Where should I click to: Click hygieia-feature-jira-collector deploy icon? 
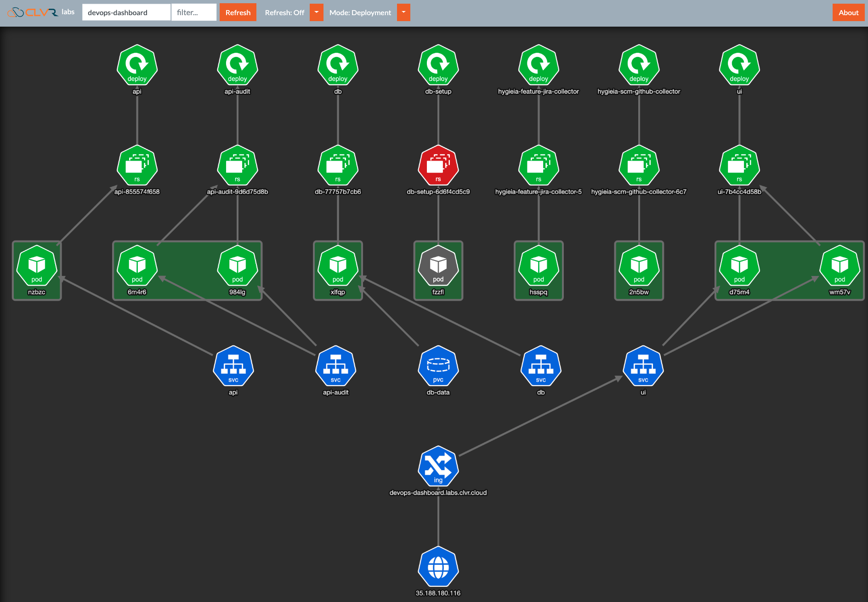[x=539, y=65]
